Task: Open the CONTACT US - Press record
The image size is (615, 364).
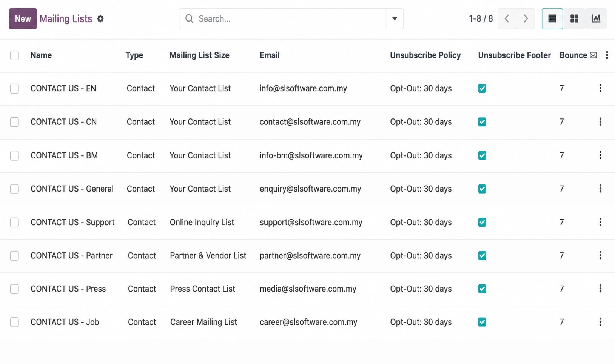Action: (68, 289)
